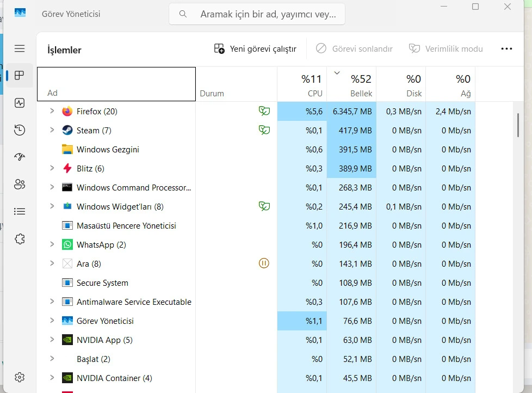532x393 pixels.
Task: Open the Details list sidebar icon
Action: (20, 211)
